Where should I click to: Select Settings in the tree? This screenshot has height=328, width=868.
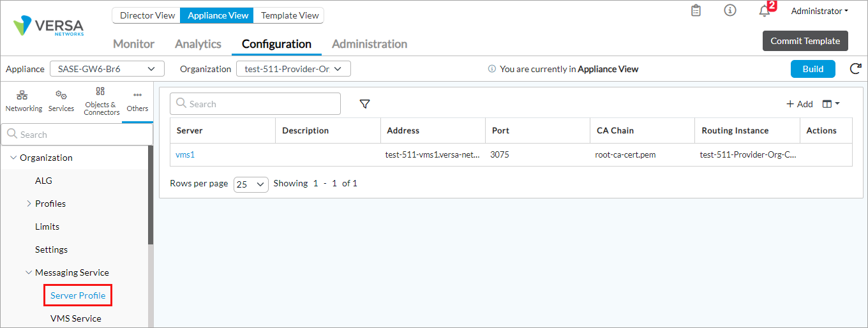pyautogui.click(x=51, y=250)
